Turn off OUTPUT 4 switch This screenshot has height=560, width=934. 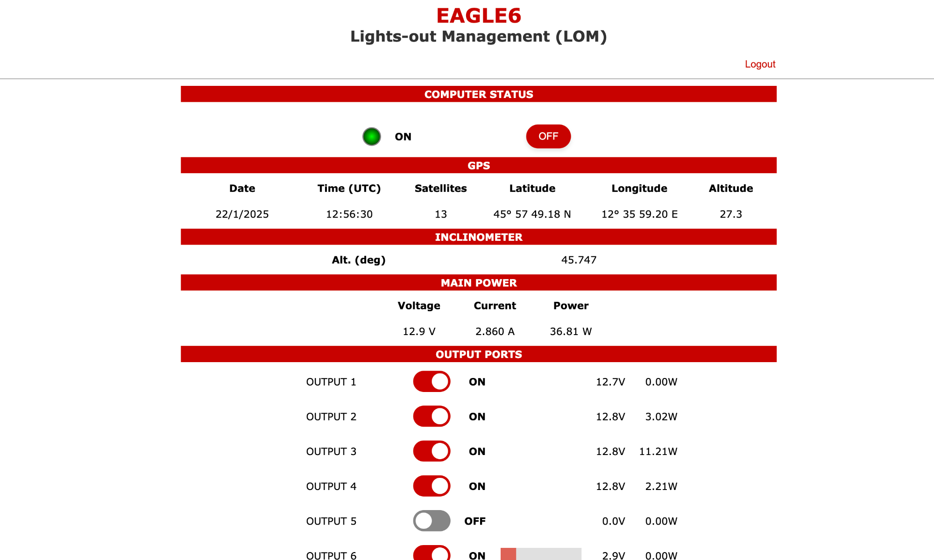(432, 486)
